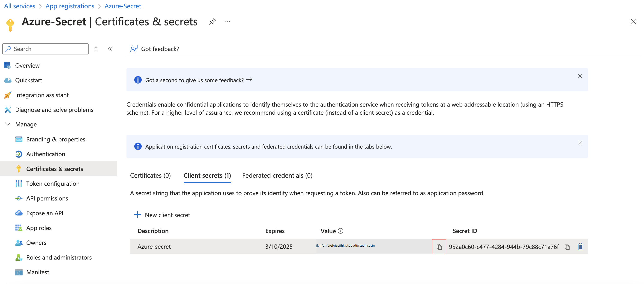
Task: Toggle expand/collapse all sidebar sections
Action: pos(96,49)
